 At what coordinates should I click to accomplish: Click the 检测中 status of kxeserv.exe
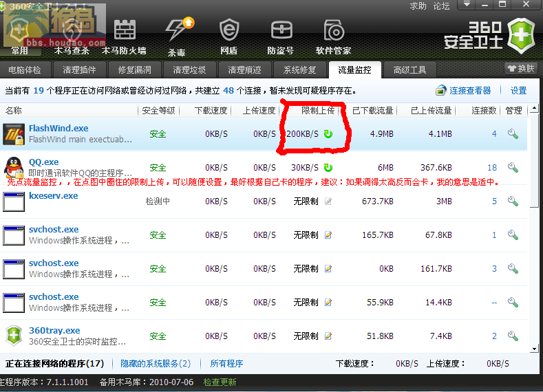tap(158, 202)
